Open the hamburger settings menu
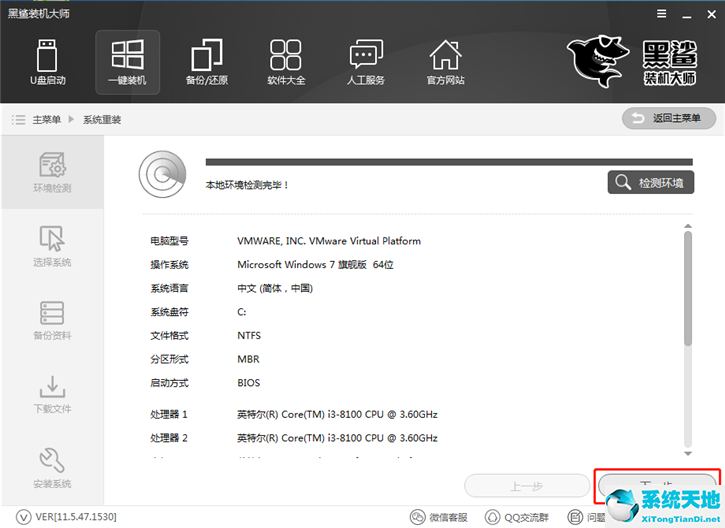The image size is (725, 528). click(x=662, y=14)
